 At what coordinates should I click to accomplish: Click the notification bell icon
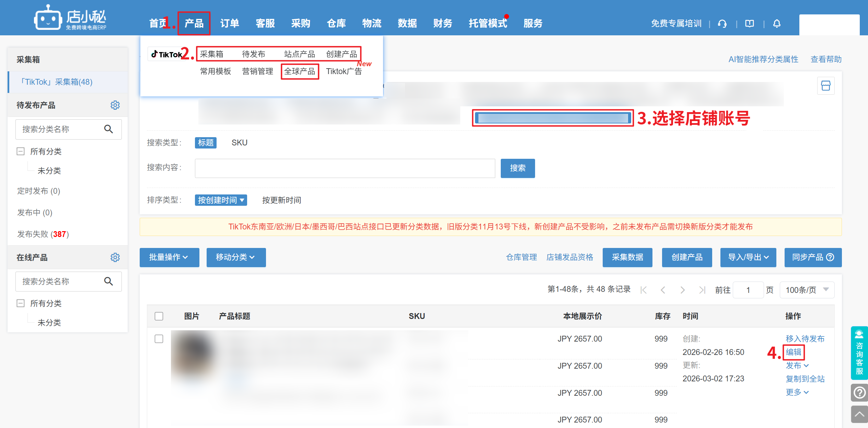777,23
